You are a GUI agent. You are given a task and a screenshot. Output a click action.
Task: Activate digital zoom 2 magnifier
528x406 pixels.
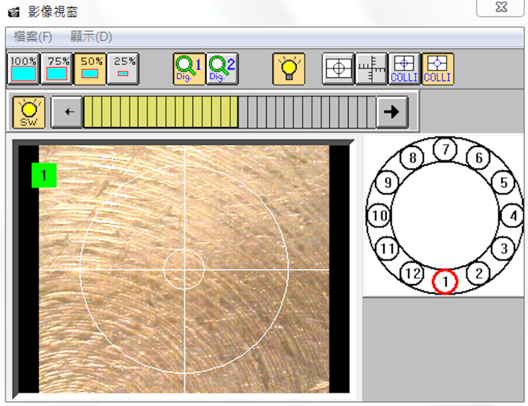click(x=222, y=69)
